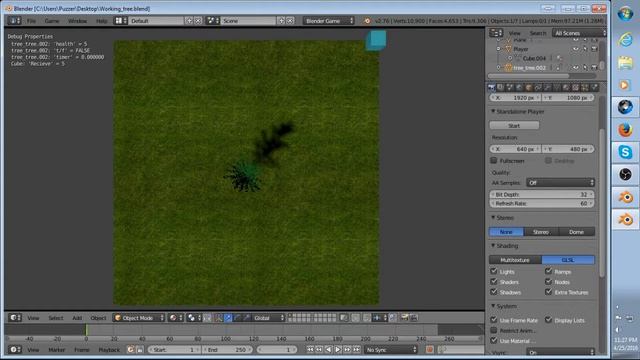This screenshot has width=640, height=360.
Task: Toggle Use Frame Rate checkbox
Action: pos(494,320)
